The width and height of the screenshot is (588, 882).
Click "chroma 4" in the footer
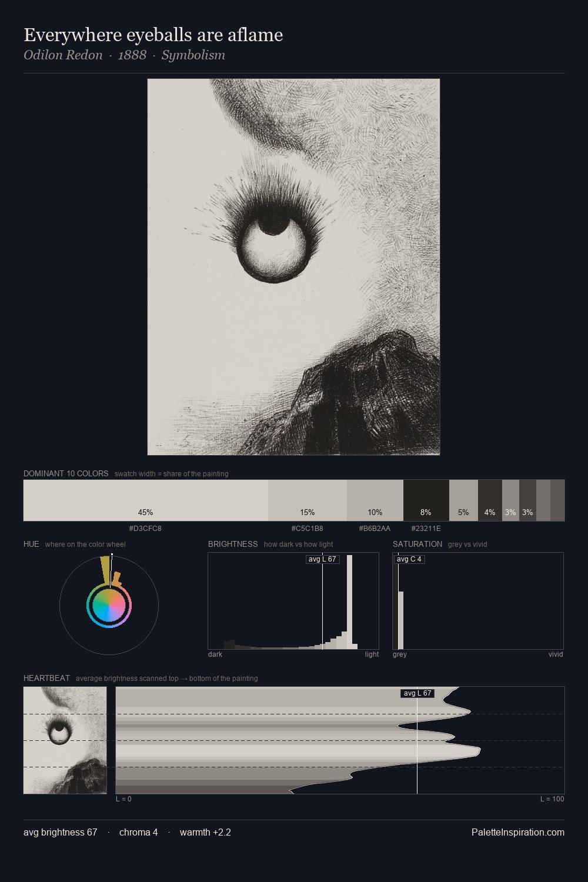pos(138,832)
